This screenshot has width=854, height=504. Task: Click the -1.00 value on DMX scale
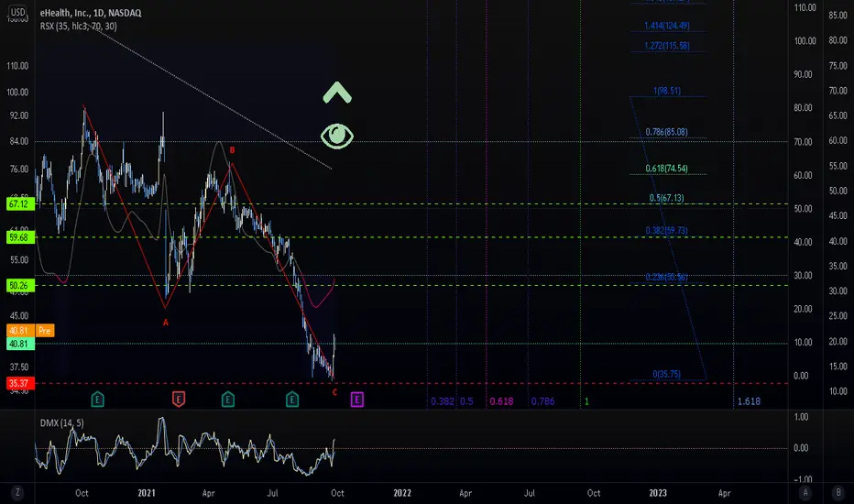point(803,479)
